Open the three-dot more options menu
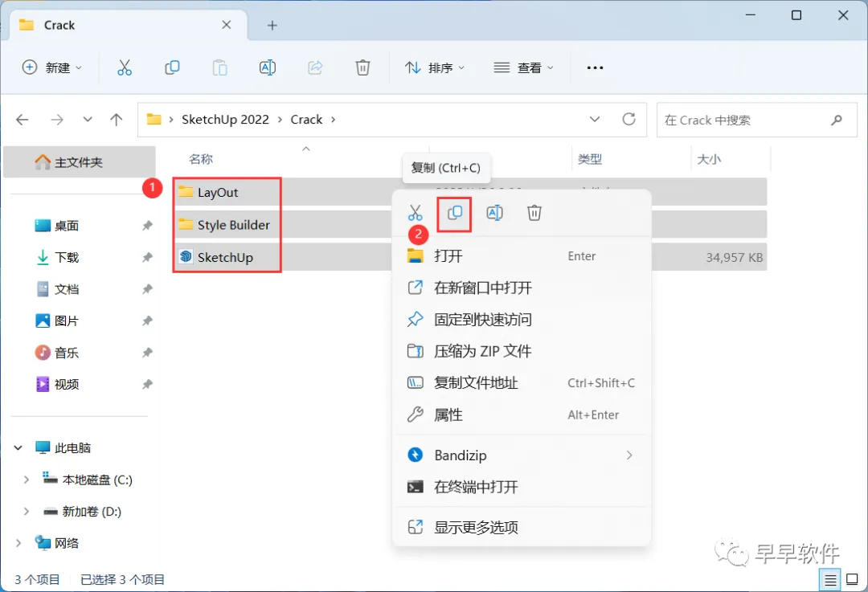 click(595, 67)
